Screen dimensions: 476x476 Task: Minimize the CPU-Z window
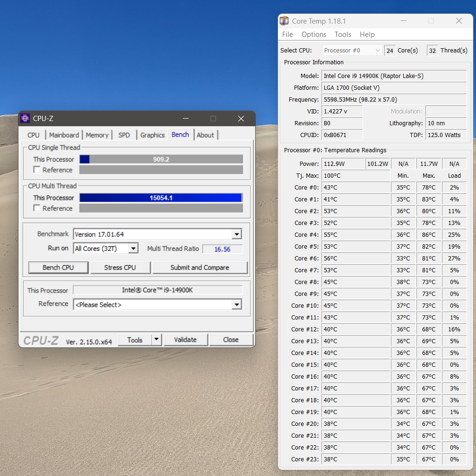coord(186,119)
